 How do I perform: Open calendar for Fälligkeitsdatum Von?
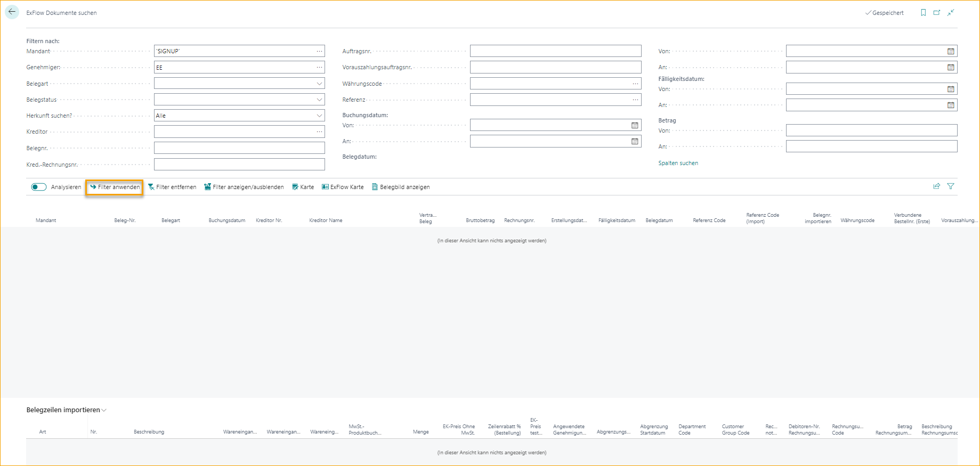pyautogui.click(x=951, y=89)
